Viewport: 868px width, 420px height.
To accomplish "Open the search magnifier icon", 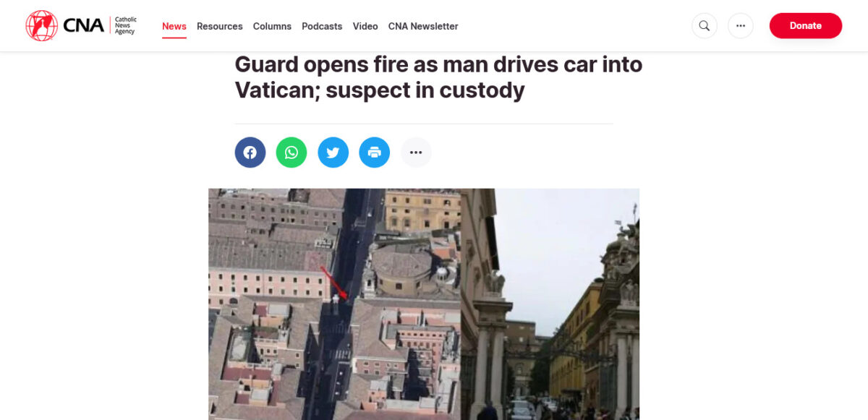I will point(705,26).
